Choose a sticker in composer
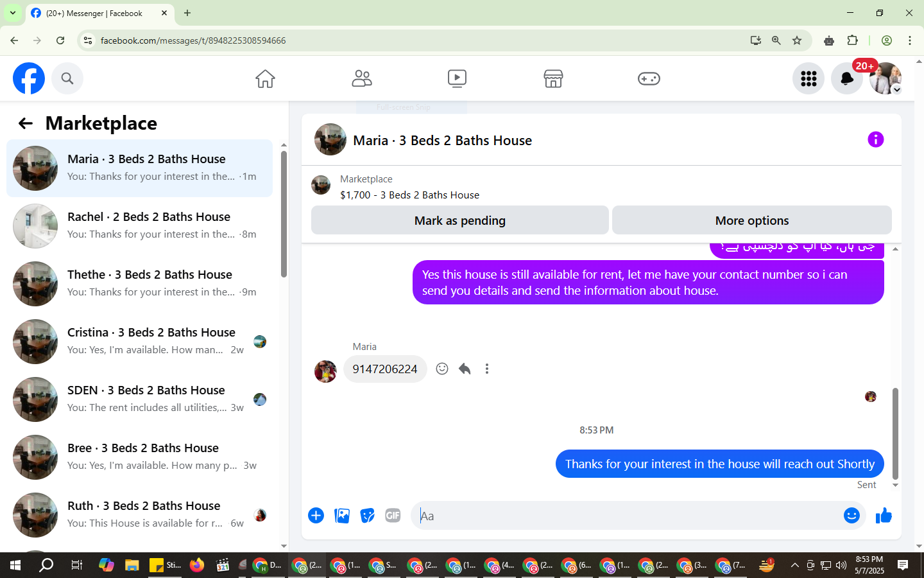 coord(367,516)
